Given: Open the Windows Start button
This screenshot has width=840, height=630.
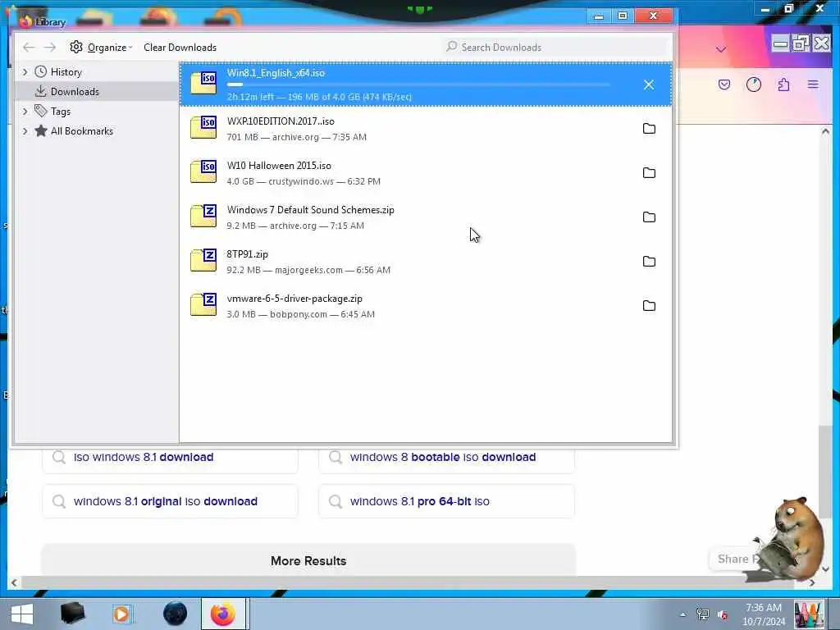Looking at the screenshot, I should tap(21, 614).
